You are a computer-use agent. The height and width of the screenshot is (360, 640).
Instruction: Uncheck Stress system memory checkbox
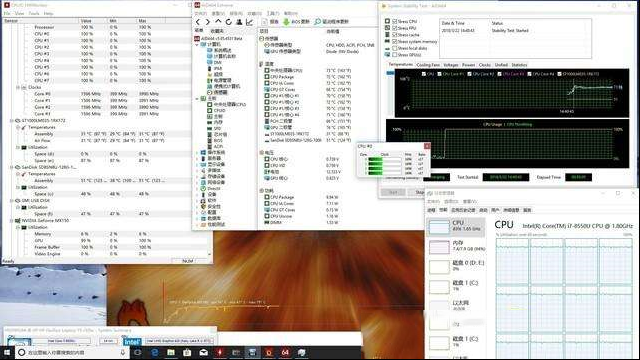click(395, 42)
